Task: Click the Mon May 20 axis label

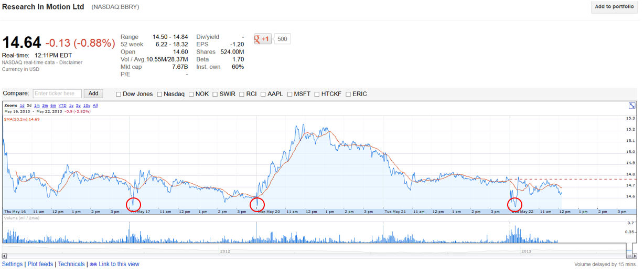Action: coord(268,212)
